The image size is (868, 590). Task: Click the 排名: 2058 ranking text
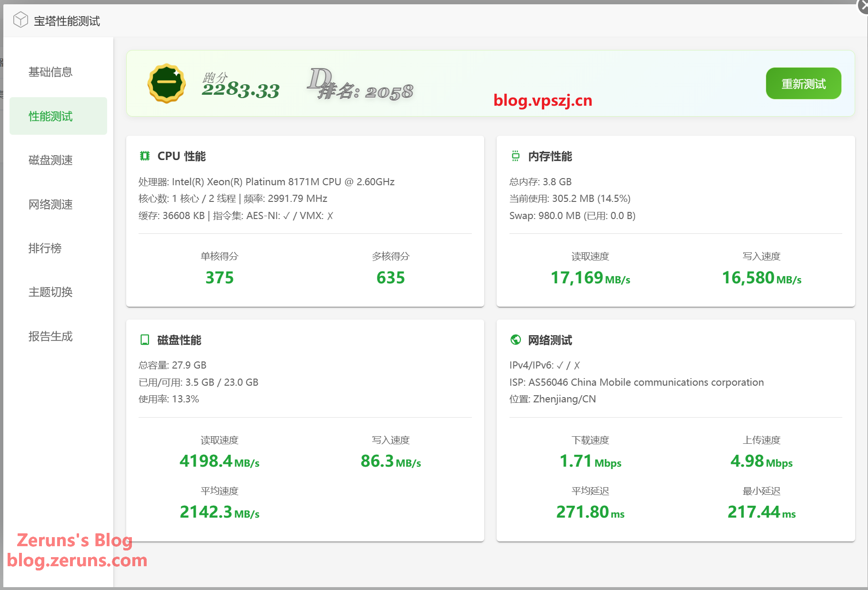(x=365, y=91)
